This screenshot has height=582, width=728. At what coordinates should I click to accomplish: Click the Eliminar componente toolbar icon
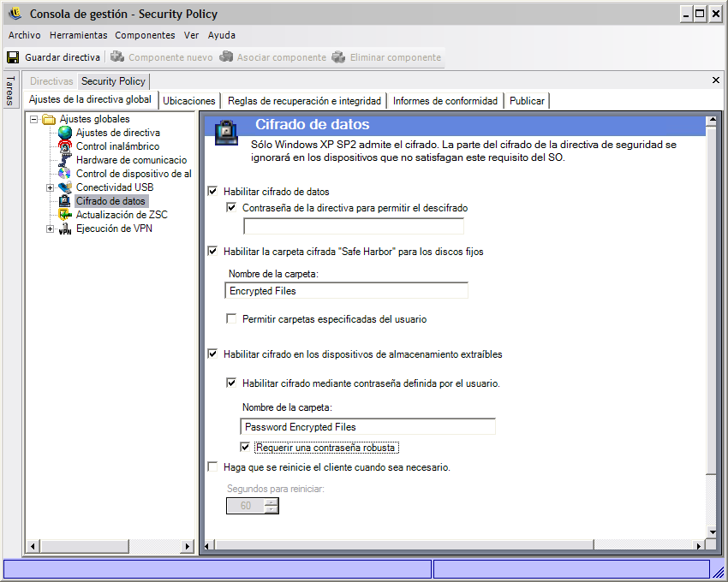point(338,56)
